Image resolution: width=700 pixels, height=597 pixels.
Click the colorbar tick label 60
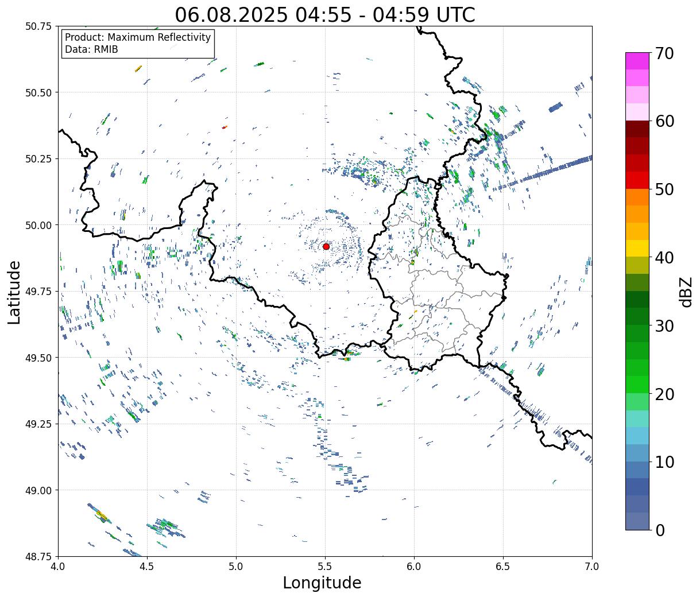click(x=664, y=121)
